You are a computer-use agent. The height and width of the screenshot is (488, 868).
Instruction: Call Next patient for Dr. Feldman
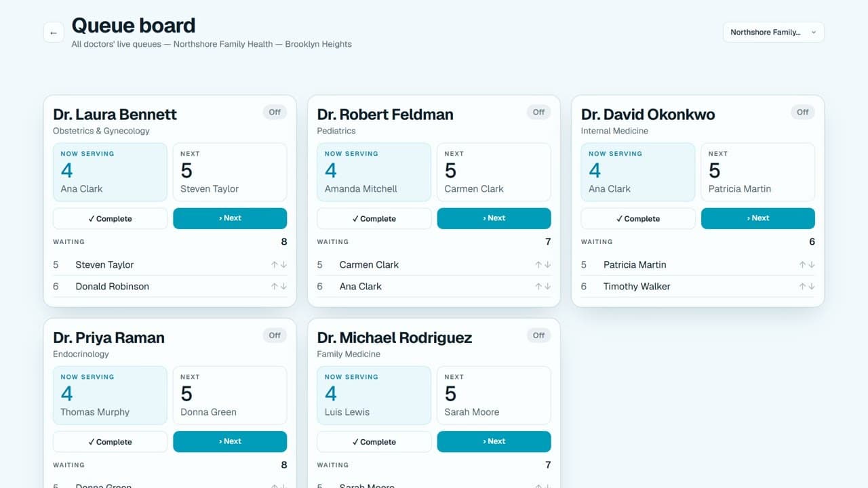point(494,218)
